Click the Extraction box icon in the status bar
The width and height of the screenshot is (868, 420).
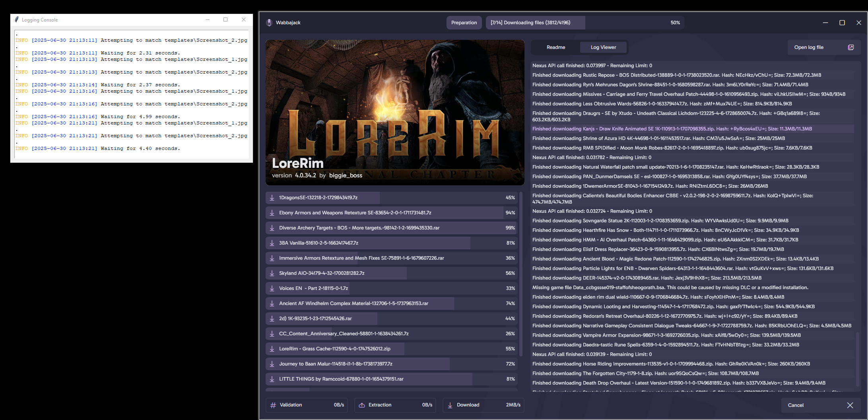click(x=362, y=405)
